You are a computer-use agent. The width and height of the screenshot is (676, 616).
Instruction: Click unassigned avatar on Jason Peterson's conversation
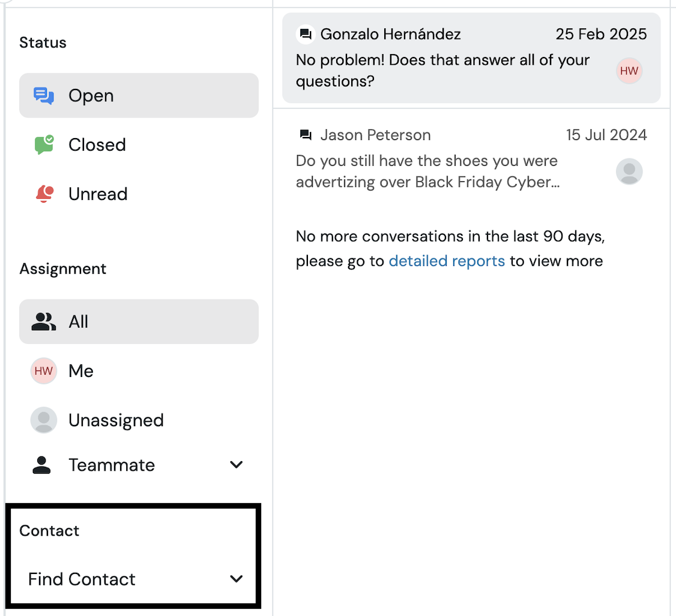[x=629, y=172]
